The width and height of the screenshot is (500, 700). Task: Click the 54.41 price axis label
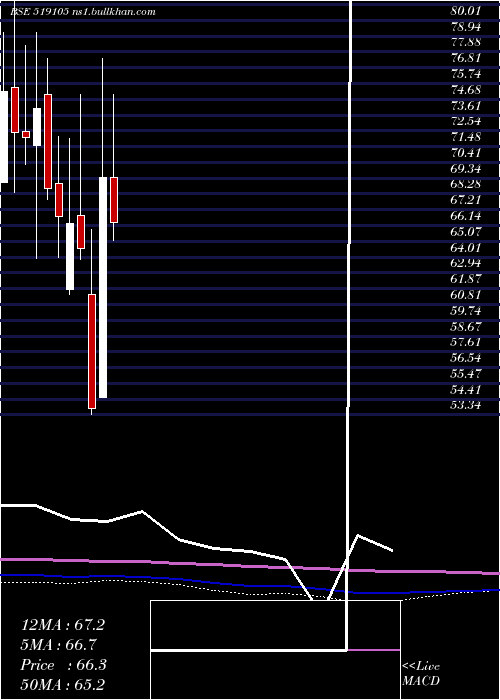click(466, 390)
